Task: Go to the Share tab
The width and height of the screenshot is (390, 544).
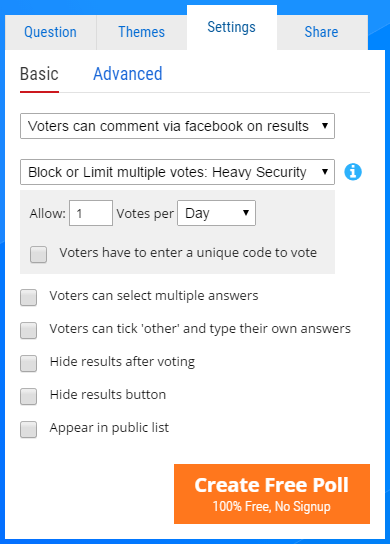Action: click(x=322, y=32)
